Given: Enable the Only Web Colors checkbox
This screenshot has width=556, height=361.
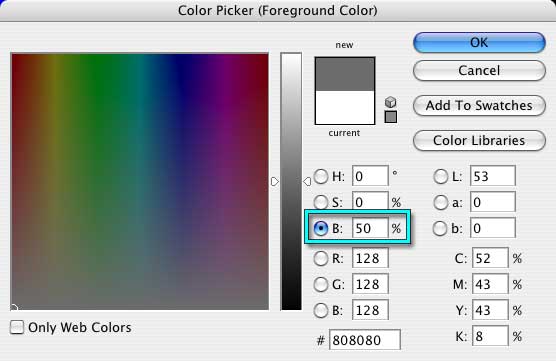Looking at the screenshot, I should point(17,327).
